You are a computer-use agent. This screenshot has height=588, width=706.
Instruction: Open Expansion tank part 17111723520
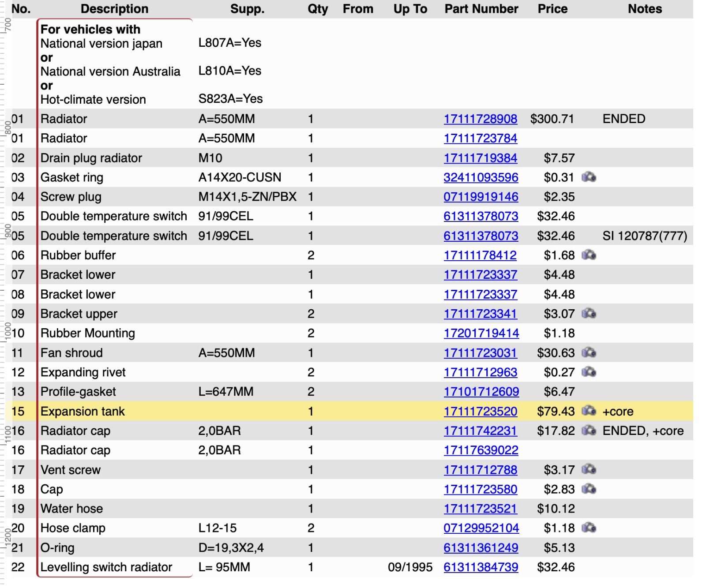480,412
